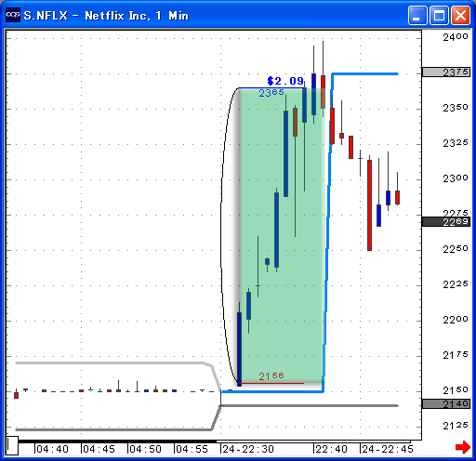Click the 04:45 time axis label
The width and height of the screenshot is (476, 461).
pyautogui.click(x=99, y=449)
